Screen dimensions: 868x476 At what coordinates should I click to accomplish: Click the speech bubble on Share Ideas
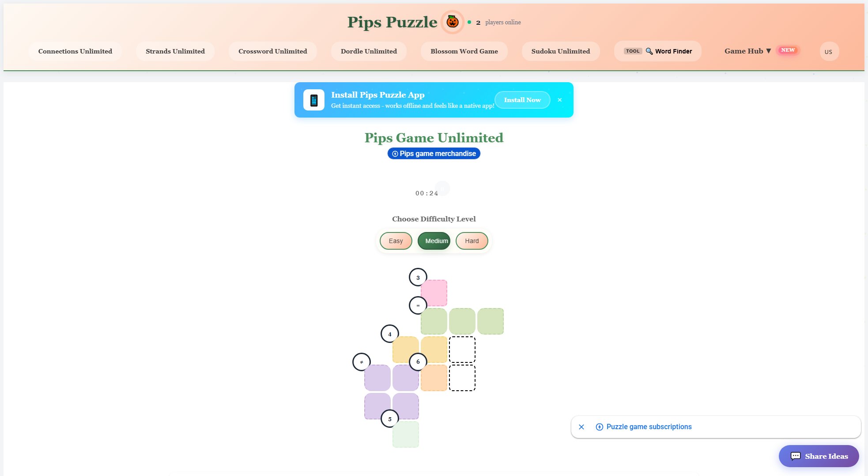coord(796,456)
